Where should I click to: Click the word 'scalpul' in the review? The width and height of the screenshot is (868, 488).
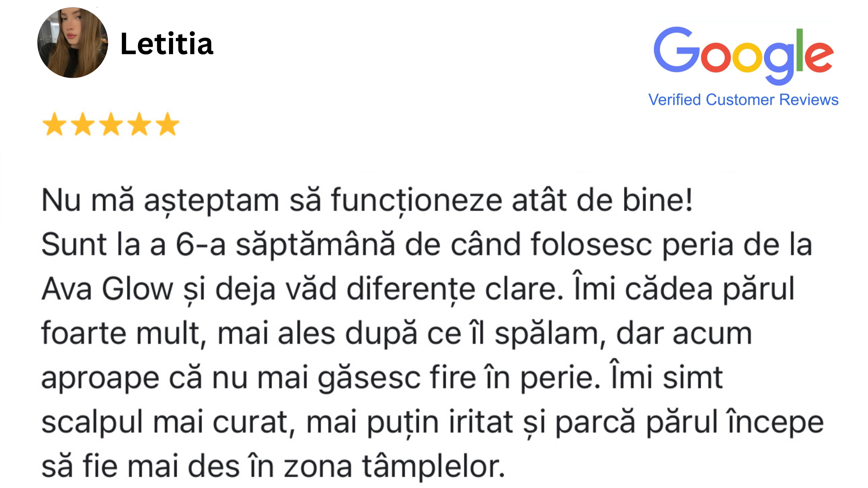tap(92, 422)
